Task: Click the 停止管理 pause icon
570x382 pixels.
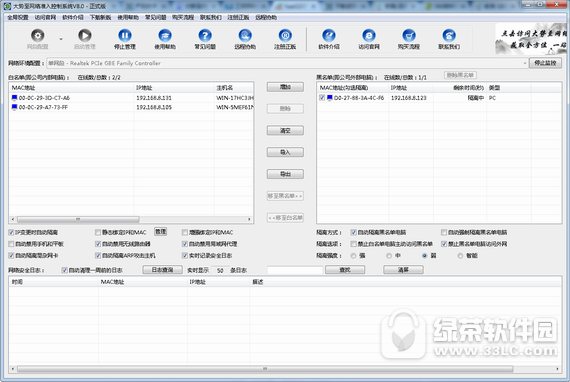Action: point(125,35)
